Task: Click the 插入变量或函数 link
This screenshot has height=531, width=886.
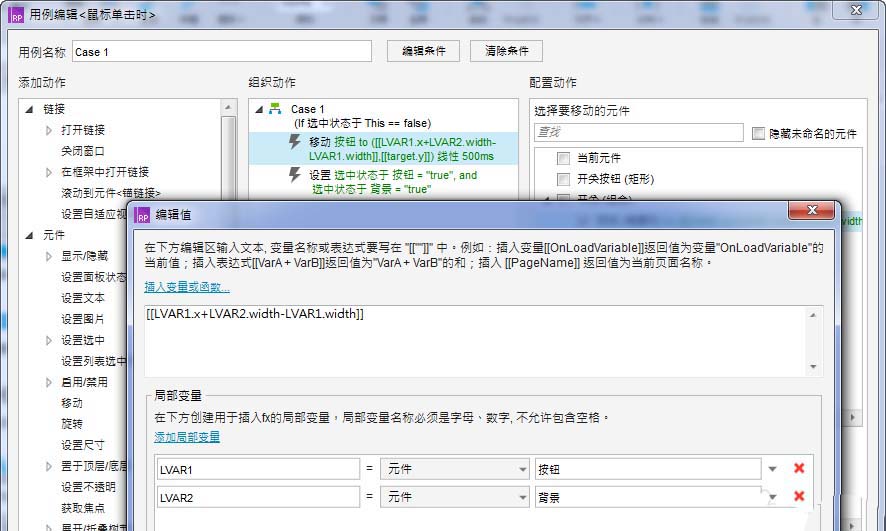Action: point(187,287)
